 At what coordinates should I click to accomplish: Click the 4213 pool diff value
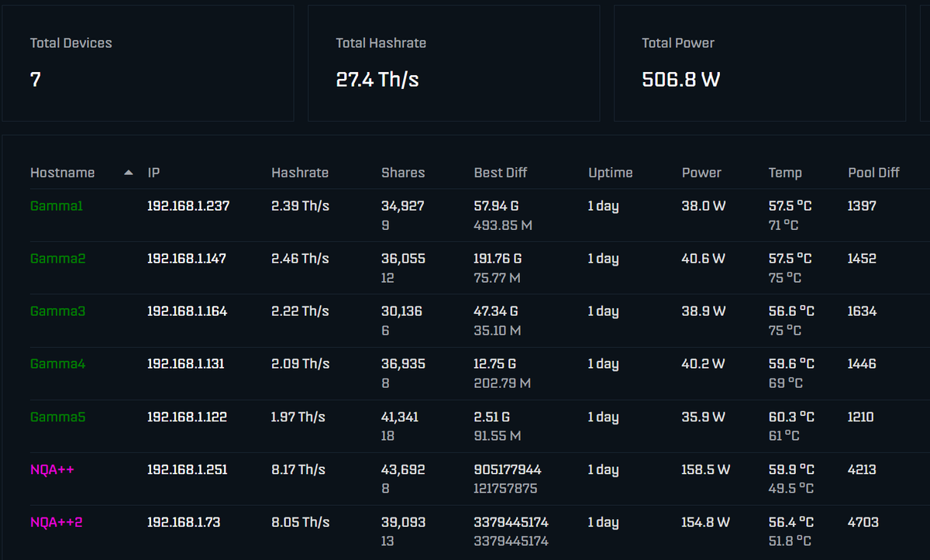tap(863, 469)
